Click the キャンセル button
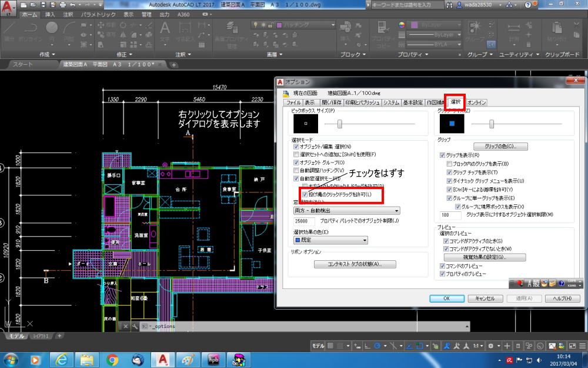Screen dimensions: 588x368 [485, 299]
